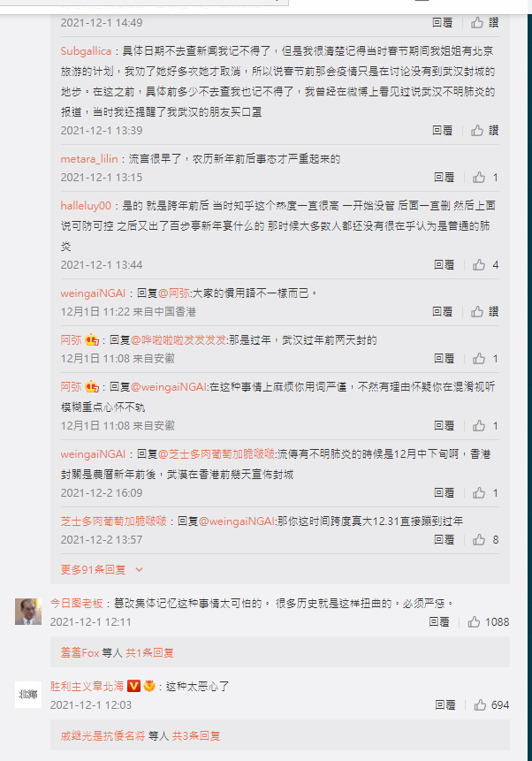Like Subgallica's comment with thumbs-up icon

(477, 130)
